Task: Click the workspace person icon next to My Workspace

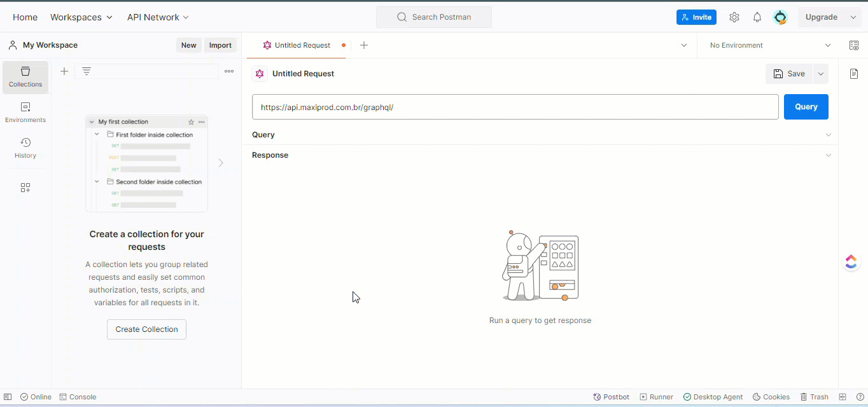Action: [x=13, y=45]
